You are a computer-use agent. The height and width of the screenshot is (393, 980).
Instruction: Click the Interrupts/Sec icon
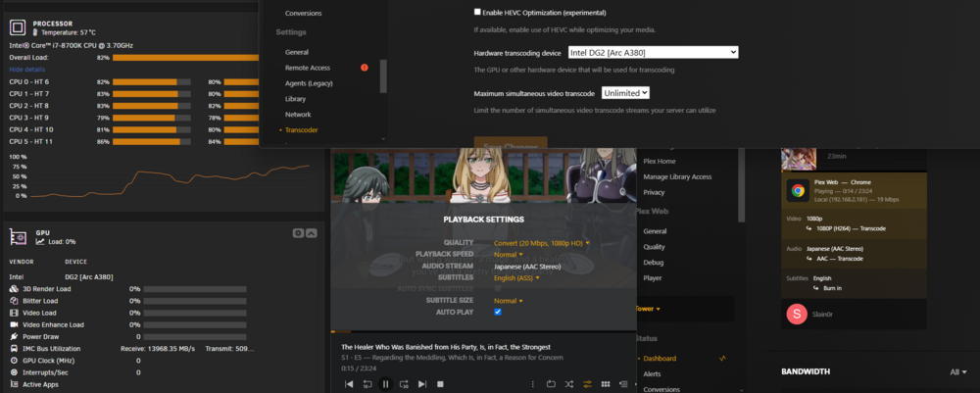14,372
